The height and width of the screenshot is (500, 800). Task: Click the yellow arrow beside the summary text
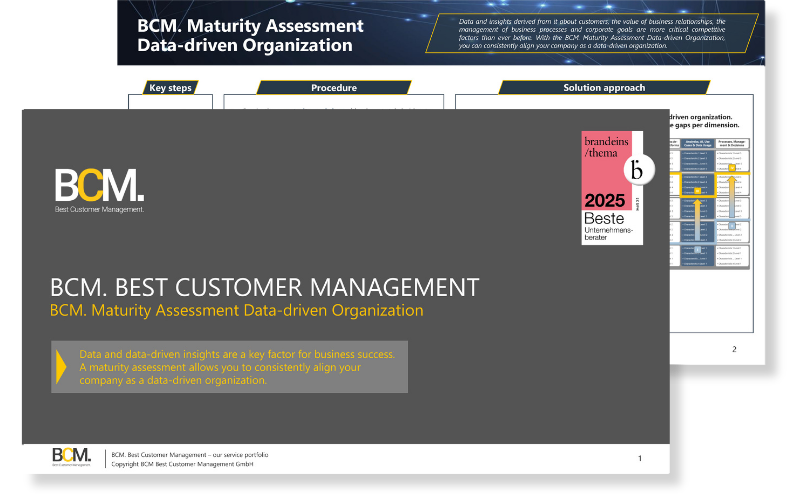(61, 366)
